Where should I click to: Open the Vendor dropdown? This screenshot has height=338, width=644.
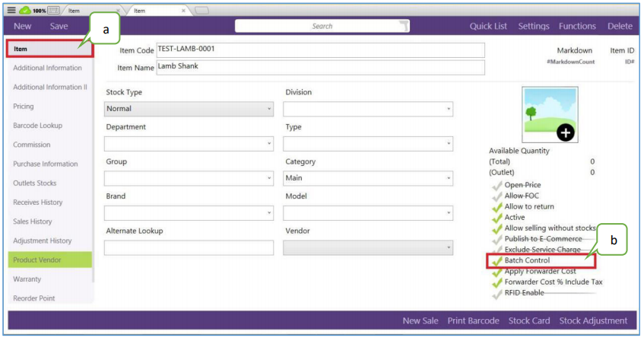click(368, 248)
